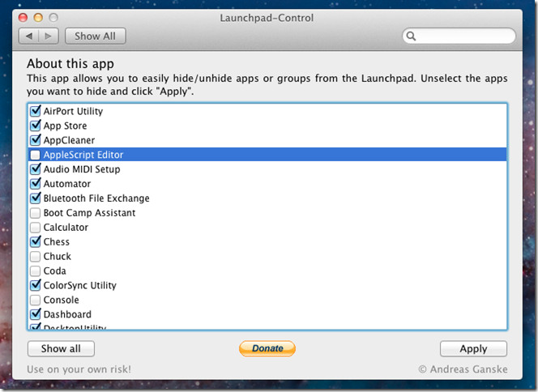Screen dimensions: 538x392
Task: Close the Launchpad-Control window
Action: [23, 18]
